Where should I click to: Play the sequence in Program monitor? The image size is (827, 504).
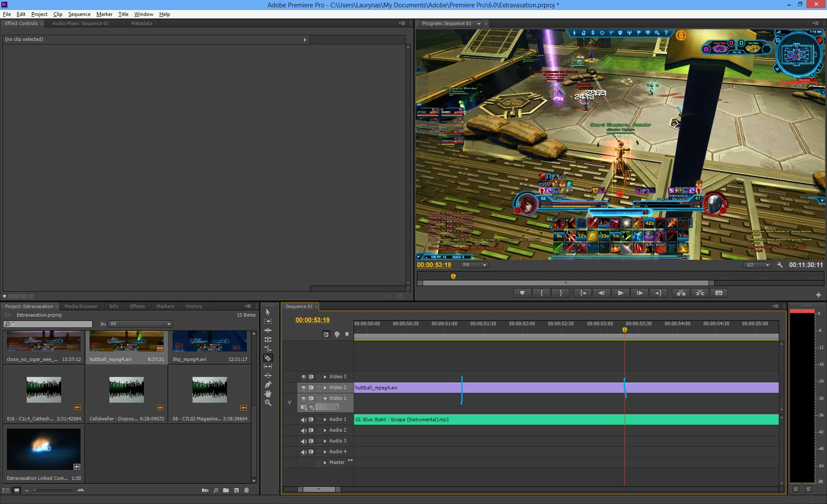(621, 293)
